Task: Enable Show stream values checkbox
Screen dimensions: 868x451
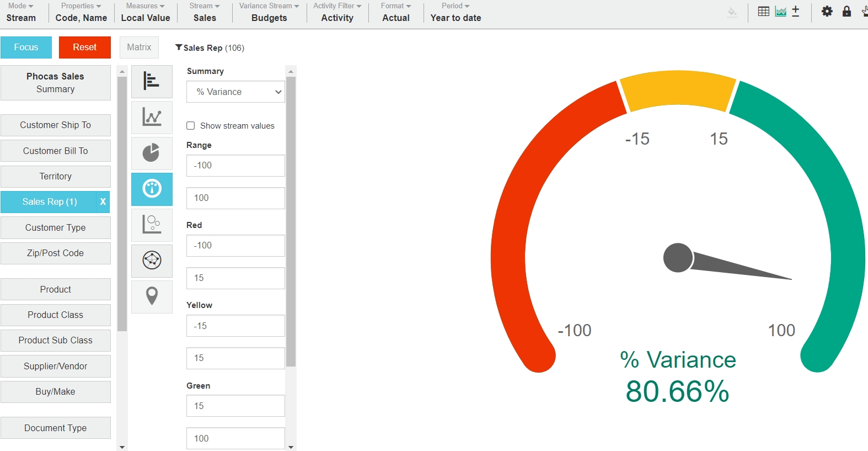Action: 191,126
